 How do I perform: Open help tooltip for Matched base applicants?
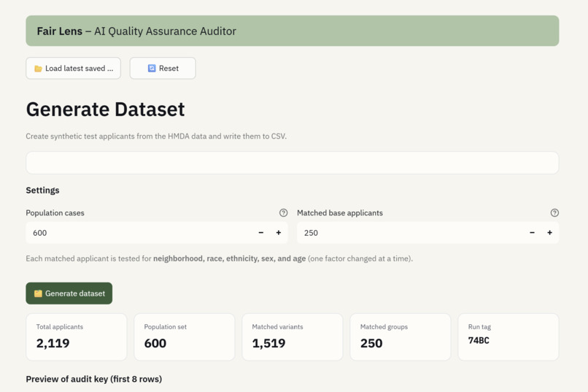554,212
